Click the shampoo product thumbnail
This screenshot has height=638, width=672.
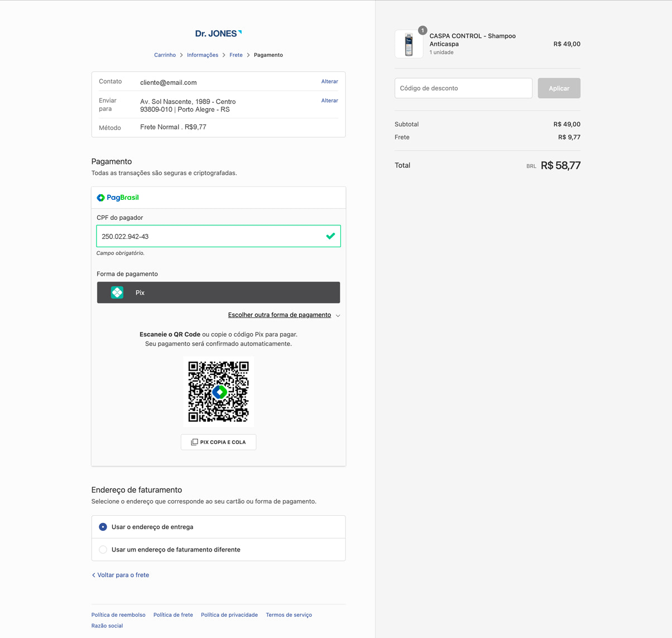(x=409, y=45)
